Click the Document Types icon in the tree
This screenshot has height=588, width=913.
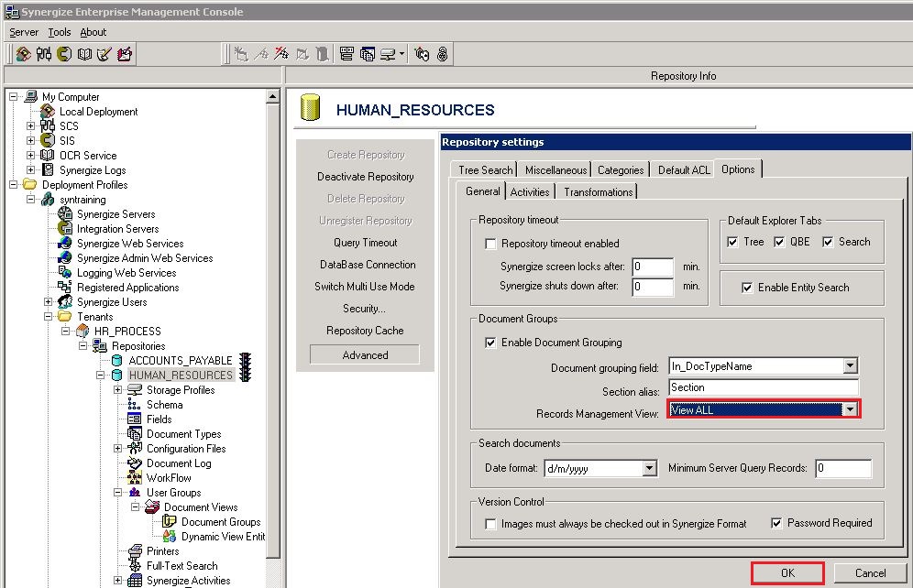[x=135, y=433]
